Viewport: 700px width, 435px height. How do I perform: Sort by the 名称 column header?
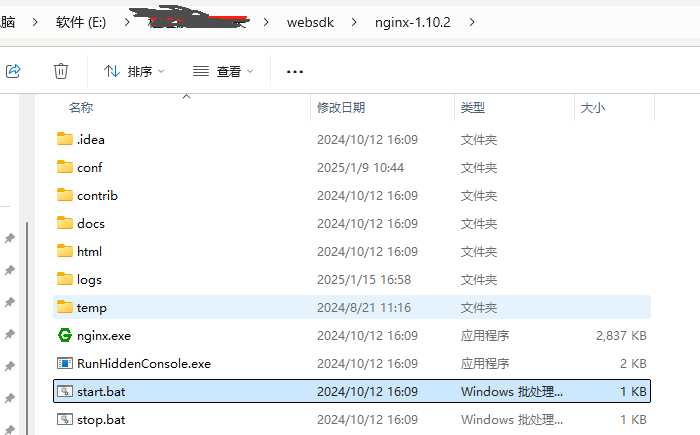click(x=81, y=108)
